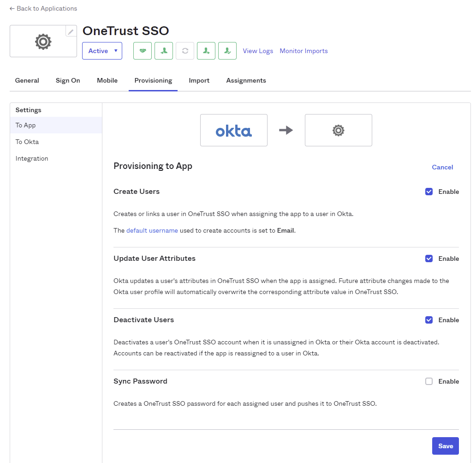The height and width of the screenshot is (463, 476).
Task: Save provisioning settings
Action: (446, 446)
